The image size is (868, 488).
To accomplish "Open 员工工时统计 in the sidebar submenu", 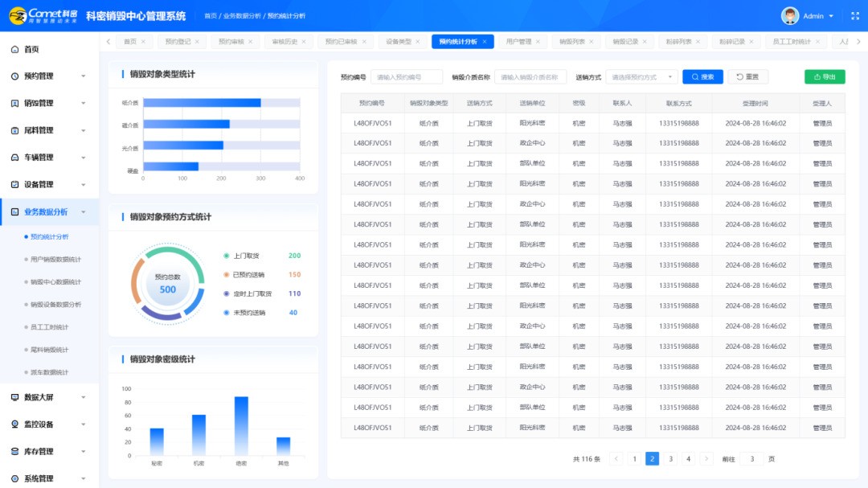I will [50, 327].
